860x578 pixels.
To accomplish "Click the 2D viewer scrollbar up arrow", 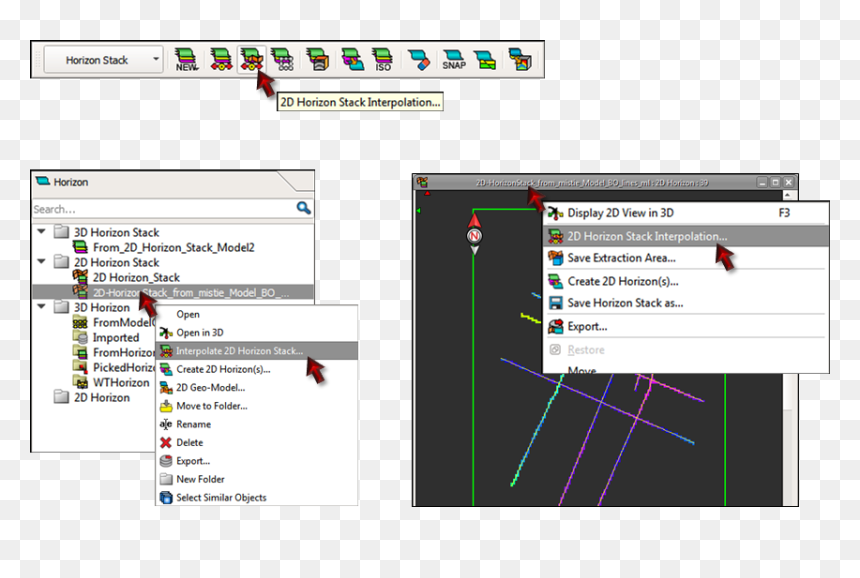I will click(x=788, y=195).
